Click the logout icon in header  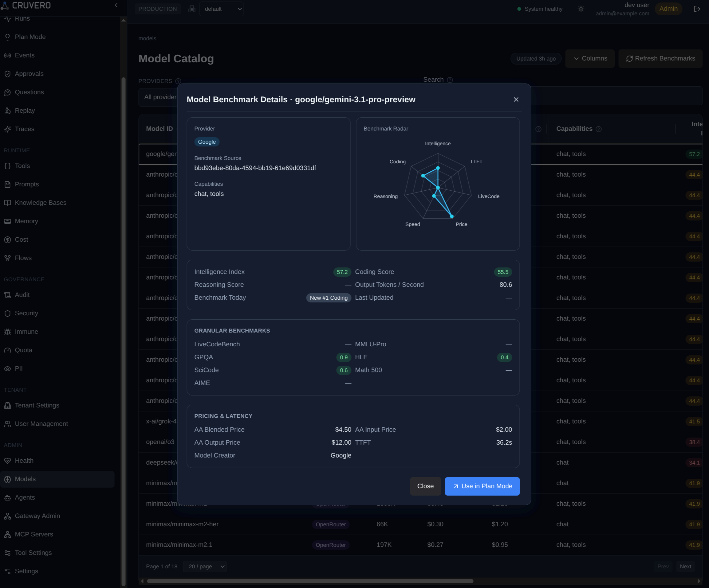coord(697,9)
